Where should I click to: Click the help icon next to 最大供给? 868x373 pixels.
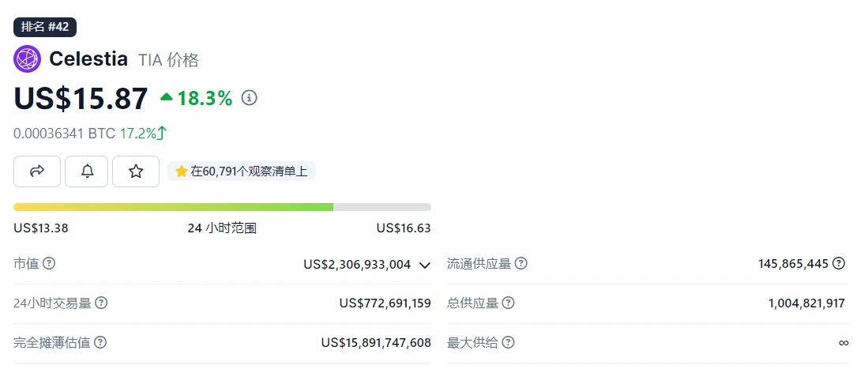coord(509,342)
